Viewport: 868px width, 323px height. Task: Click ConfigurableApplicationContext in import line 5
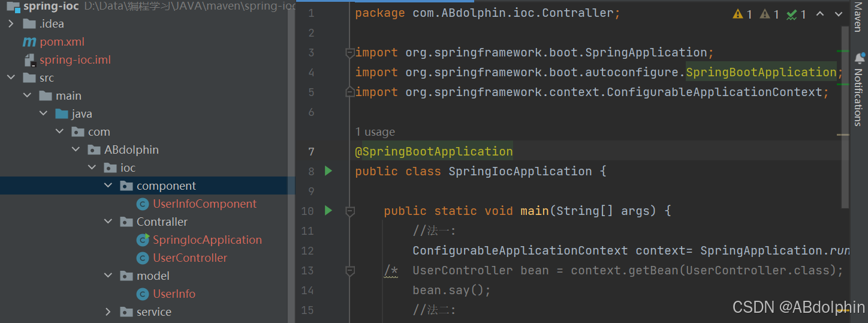click(714, 92)
